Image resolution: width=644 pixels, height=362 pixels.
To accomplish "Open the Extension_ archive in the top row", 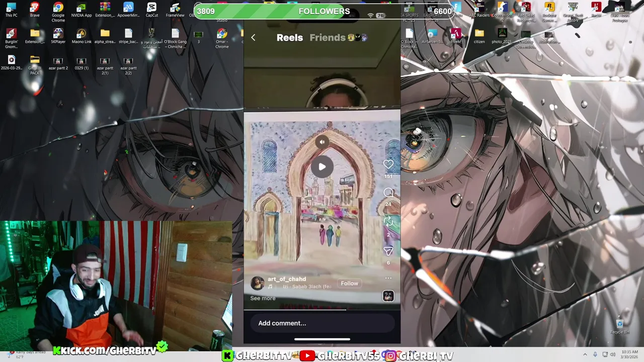I will coord(105,10).
